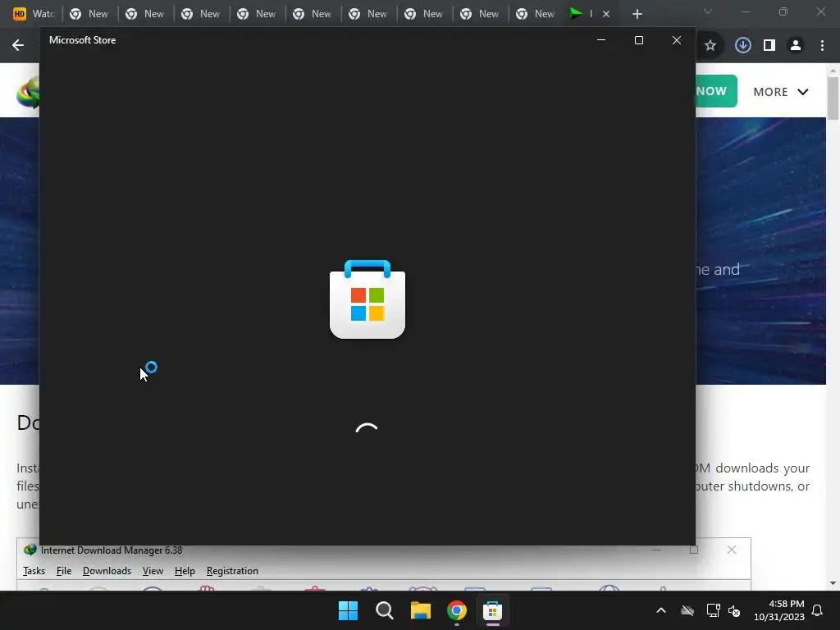Screen dimensions: 840x630
Task: Switch to the first New tab
Action: 89,14
